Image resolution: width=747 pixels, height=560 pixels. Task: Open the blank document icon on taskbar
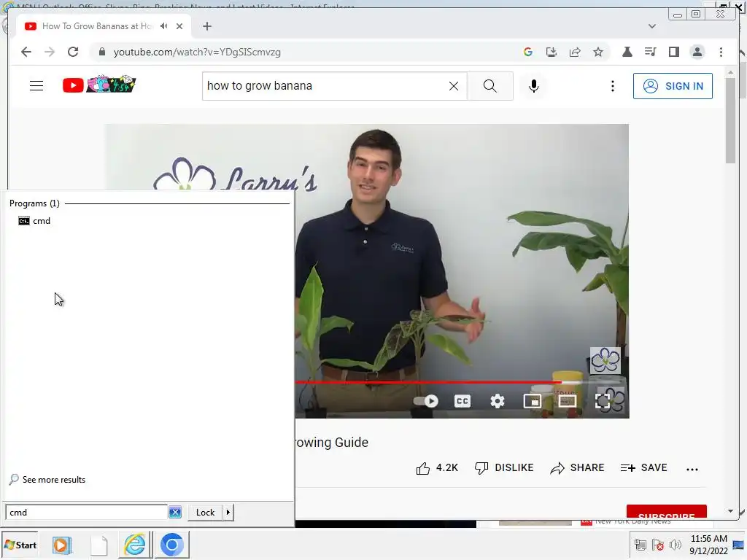[99, 545]
